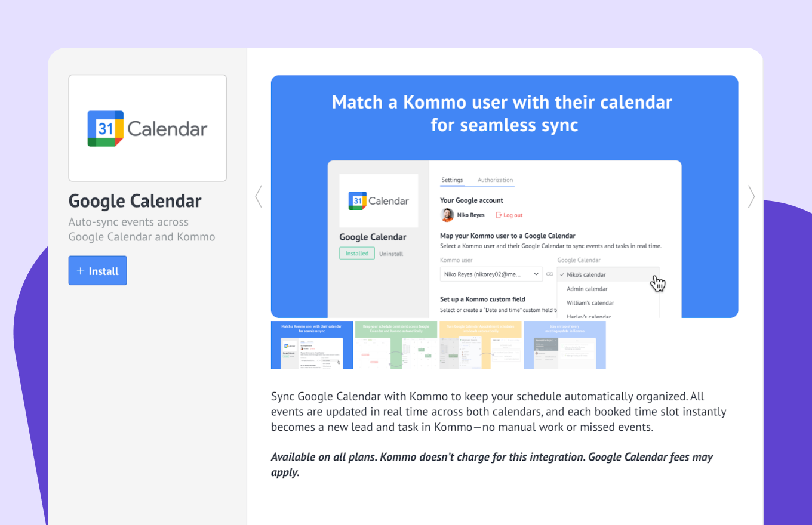Click the green Installed badge
Viewport: 812px width, 525px height.
pos(357,254)
